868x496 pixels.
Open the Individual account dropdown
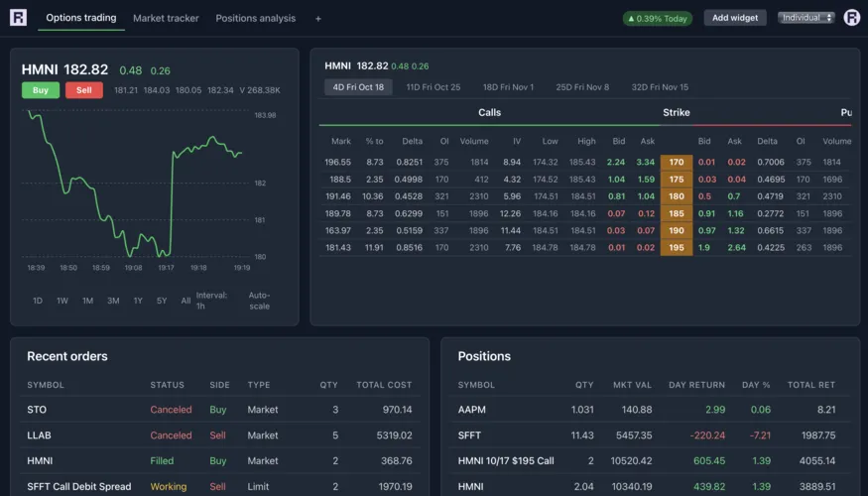[806, 18]
